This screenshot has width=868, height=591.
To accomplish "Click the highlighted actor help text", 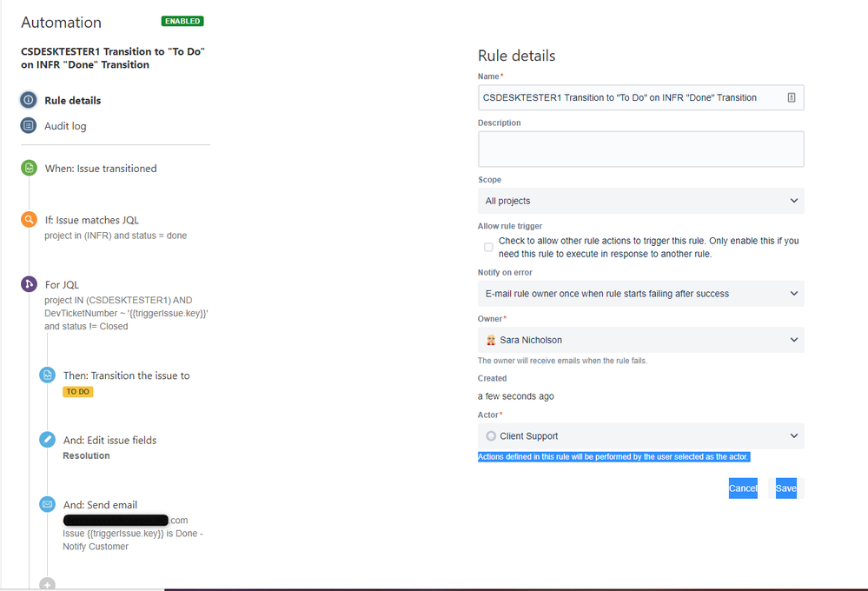I will coord(613,457).
